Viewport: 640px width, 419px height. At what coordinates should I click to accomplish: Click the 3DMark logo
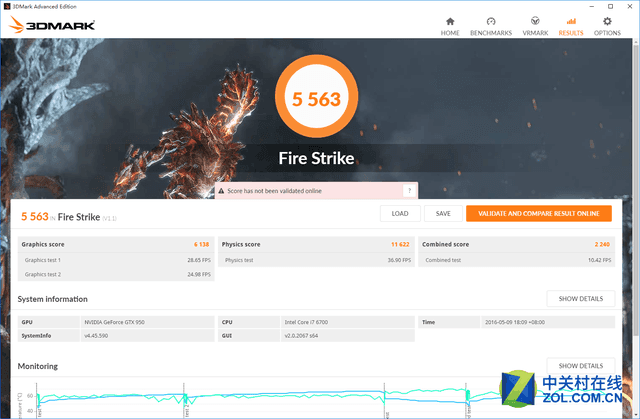click(x=52, y=25)
